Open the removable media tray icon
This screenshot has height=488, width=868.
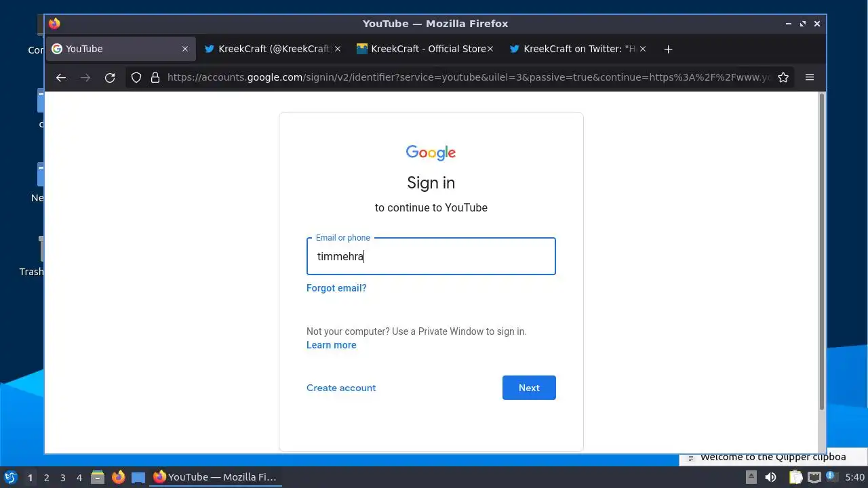751,477
